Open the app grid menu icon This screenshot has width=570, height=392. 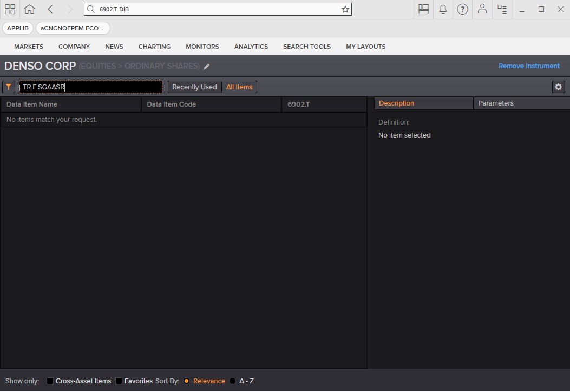click(10, 9)
